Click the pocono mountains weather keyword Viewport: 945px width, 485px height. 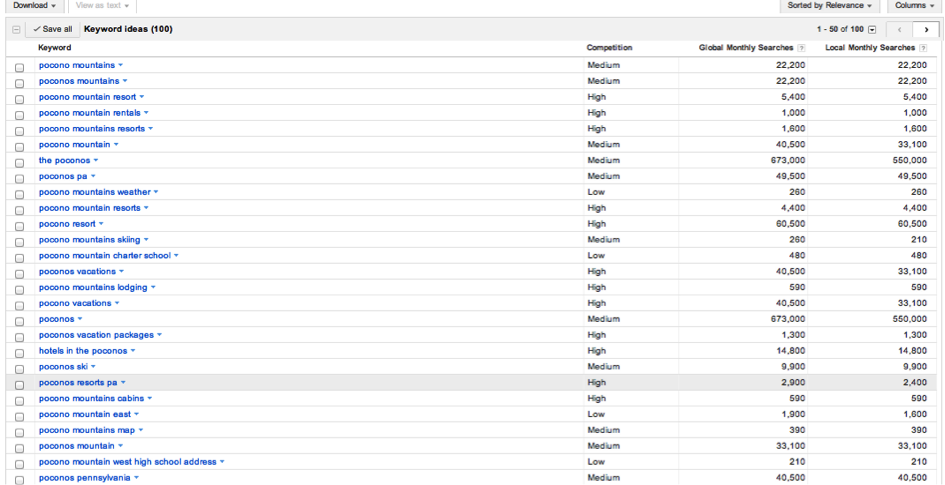point(95,192)
